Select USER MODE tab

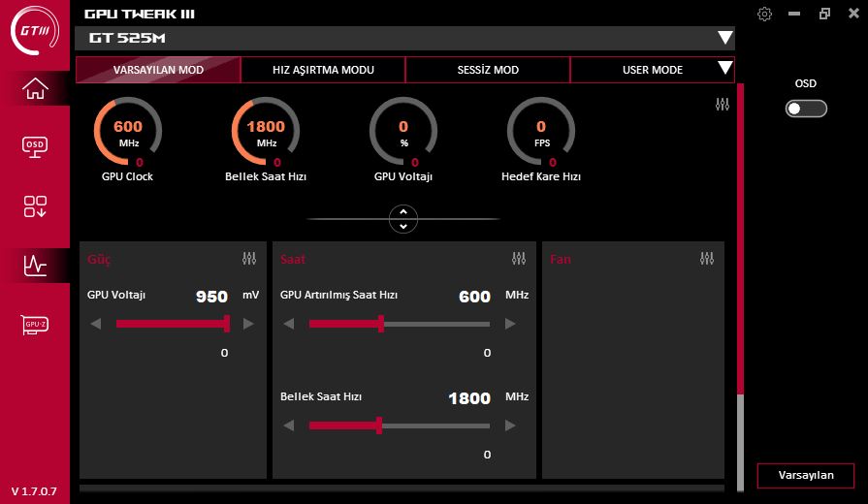[x=652, y=70]
